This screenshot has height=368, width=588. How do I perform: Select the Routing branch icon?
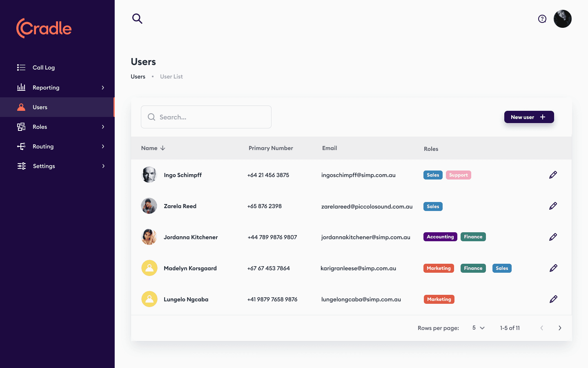21,146
